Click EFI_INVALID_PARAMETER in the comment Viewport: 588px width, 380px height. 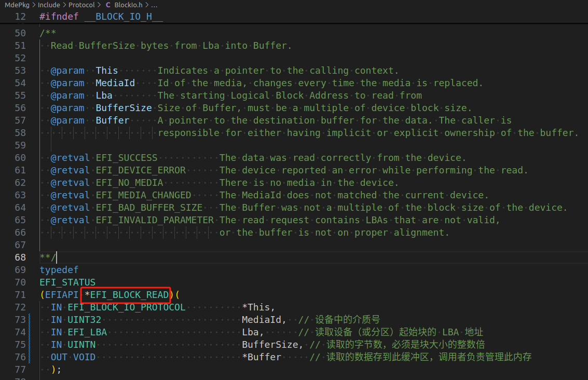pos(155,220)
